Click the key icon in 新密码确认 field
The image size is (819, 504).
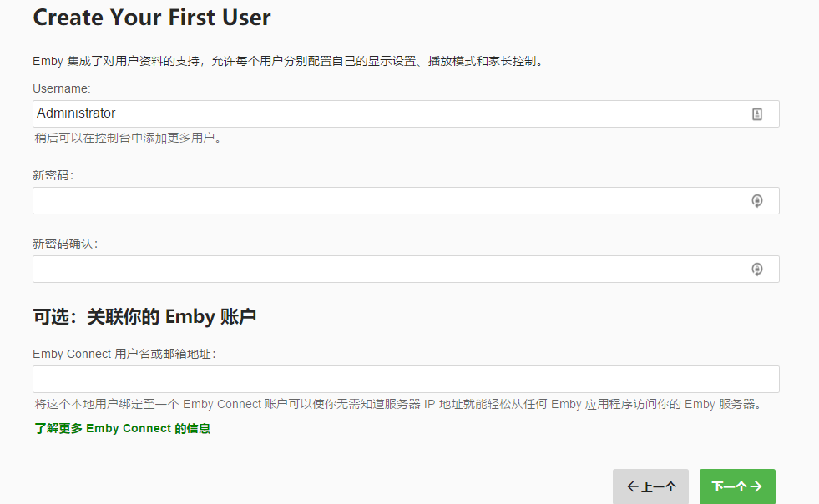click(x=757, y=270)
